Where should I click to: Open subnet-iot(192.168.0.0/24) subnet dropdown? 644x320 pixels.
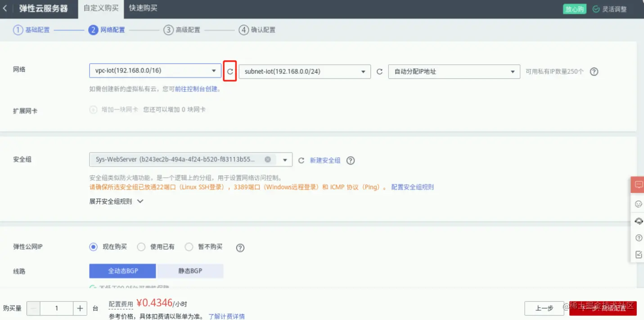[305, 71]
